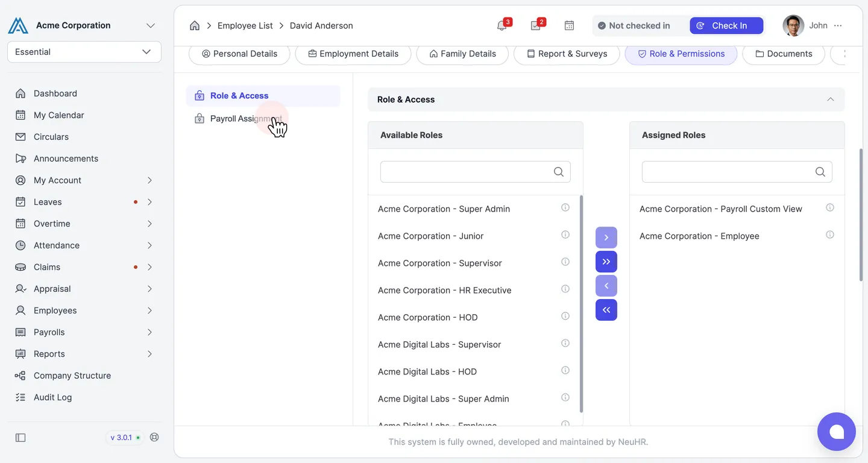Switch to Family Details tab

pyautogui.click(x=462, y=54)
